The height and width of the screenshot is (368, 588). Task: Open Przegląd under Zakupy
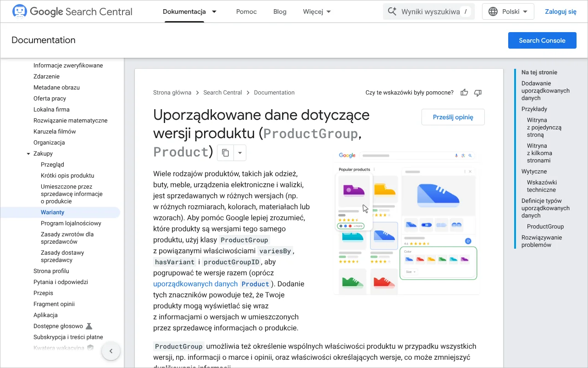point(52,165)
